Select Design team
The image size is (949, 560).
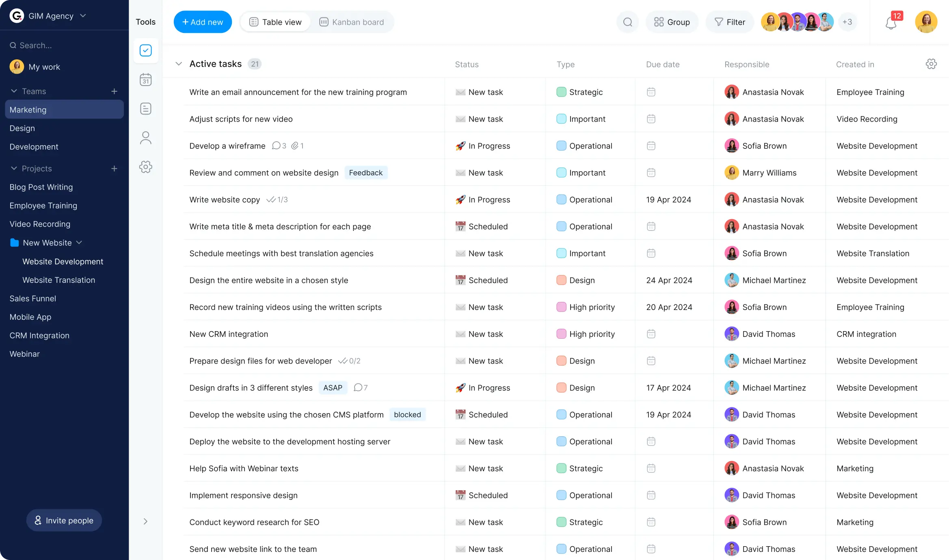tap(22, 128)
